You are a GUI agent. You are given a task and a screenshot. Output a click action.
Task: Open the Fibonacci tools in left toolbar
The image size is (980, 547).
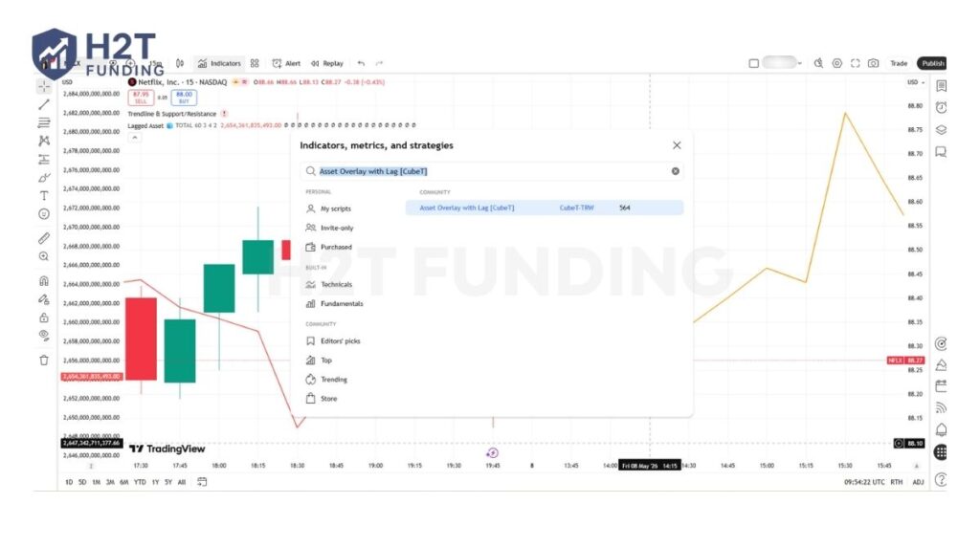pos(44,123)
